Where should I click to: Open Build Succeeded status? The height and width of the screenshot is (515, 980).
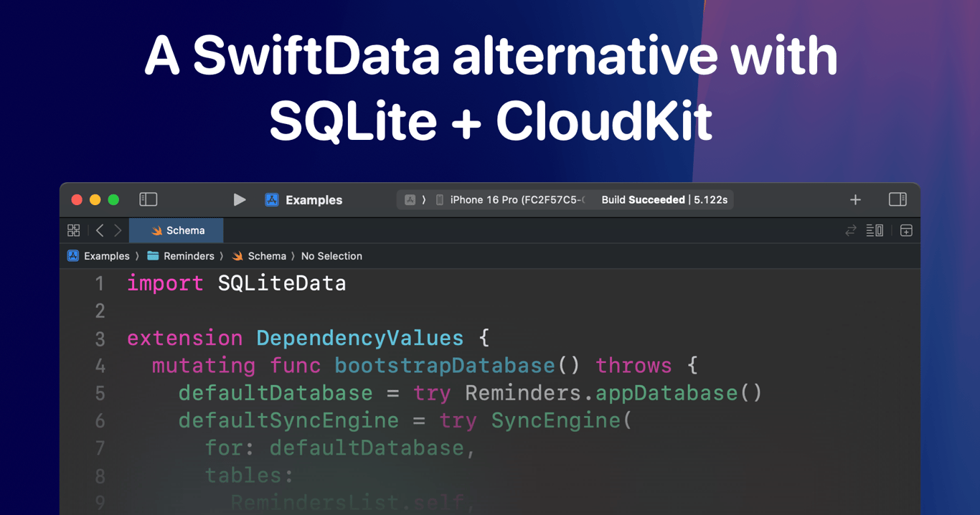(x=664, y=200)
